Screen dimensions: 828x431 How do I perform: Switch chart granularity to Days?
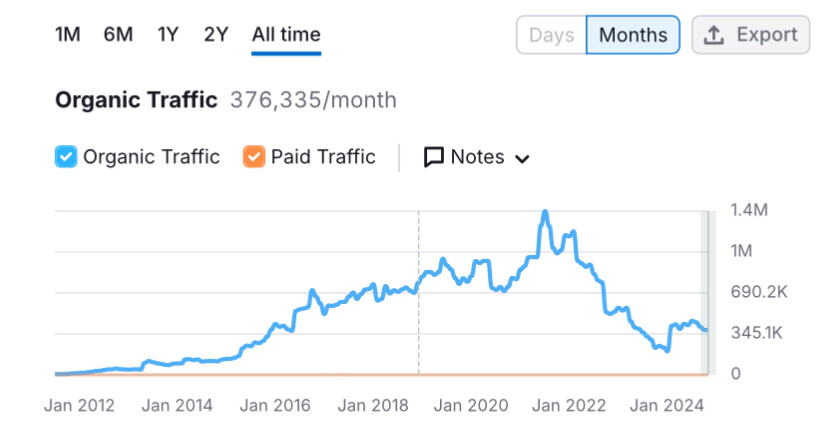coord(551,35)
